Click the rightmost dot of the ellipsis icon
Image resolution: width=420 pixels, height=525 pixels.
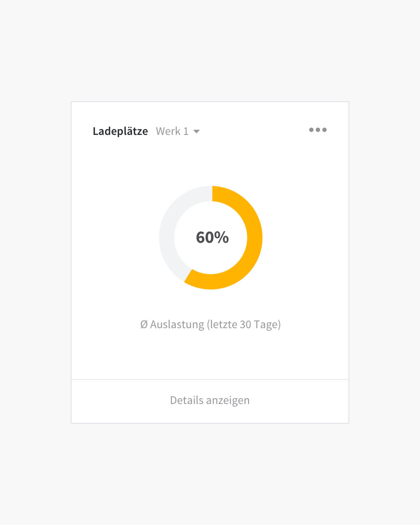coord(324,130)
